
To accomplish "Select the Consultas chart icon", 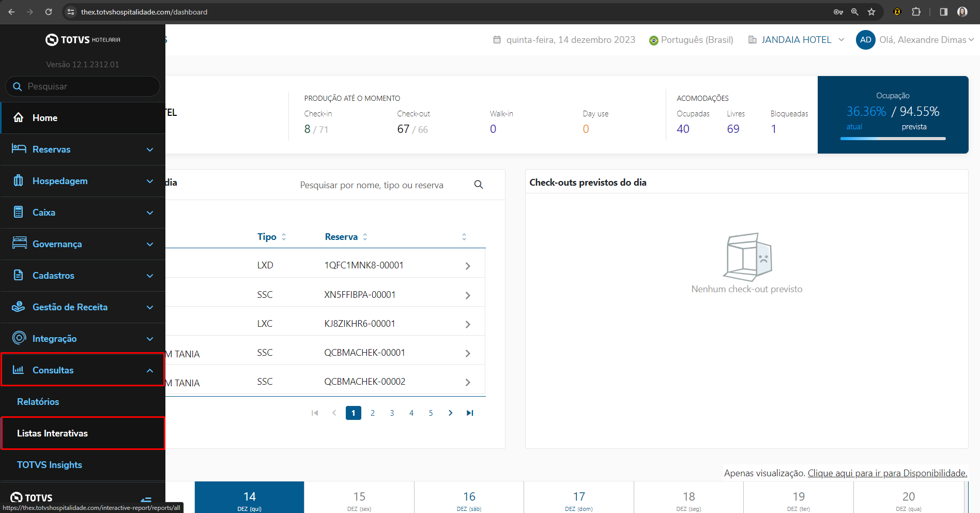I will pyautogui.click(x=19, y=370).
